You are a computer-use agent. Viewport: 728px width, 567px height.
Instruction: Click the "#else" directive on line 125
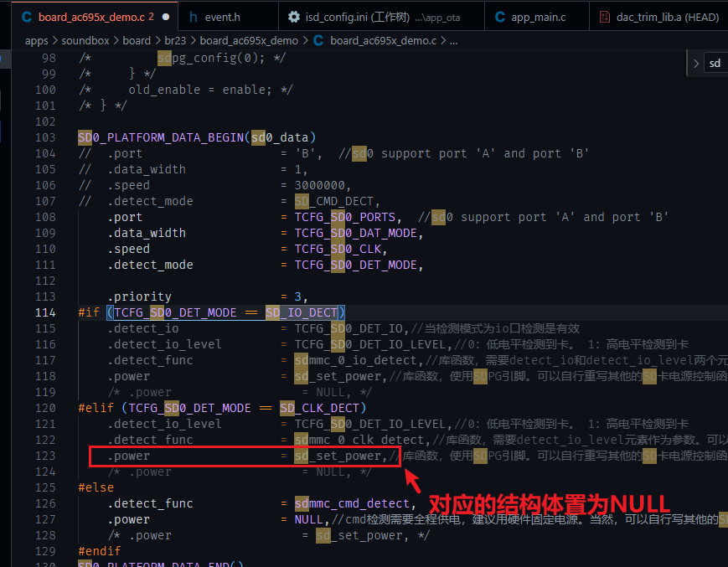point(96,487)
